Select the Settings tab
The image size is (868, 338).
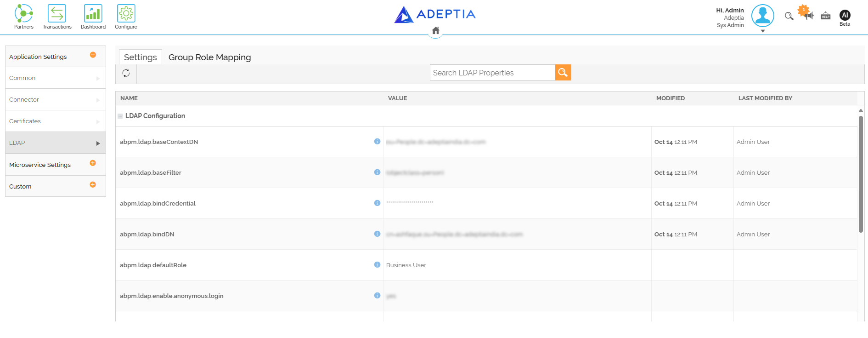pyautogui.click(x=141, y=57)
